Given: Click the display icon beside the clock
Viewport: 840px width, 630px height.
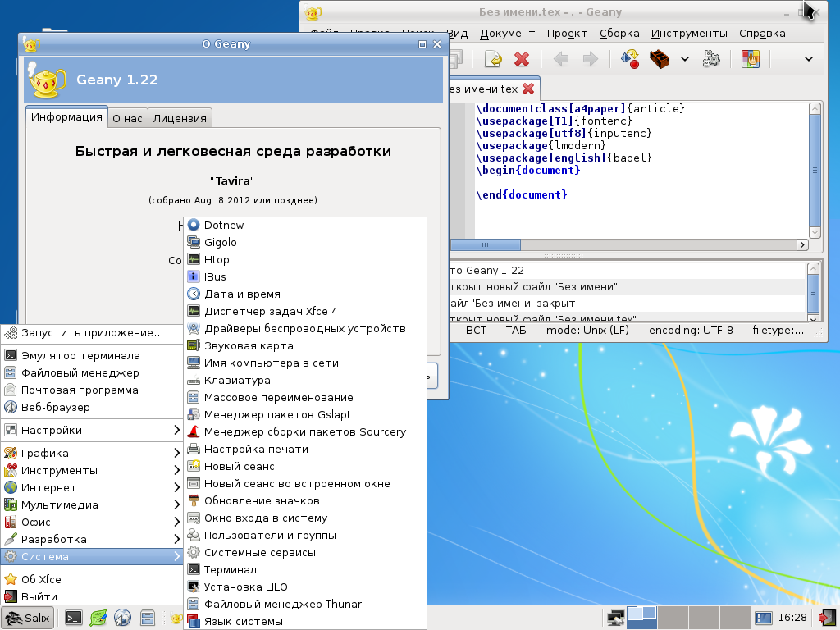Looking at the screenshot, I should click(x=763, y=618).
